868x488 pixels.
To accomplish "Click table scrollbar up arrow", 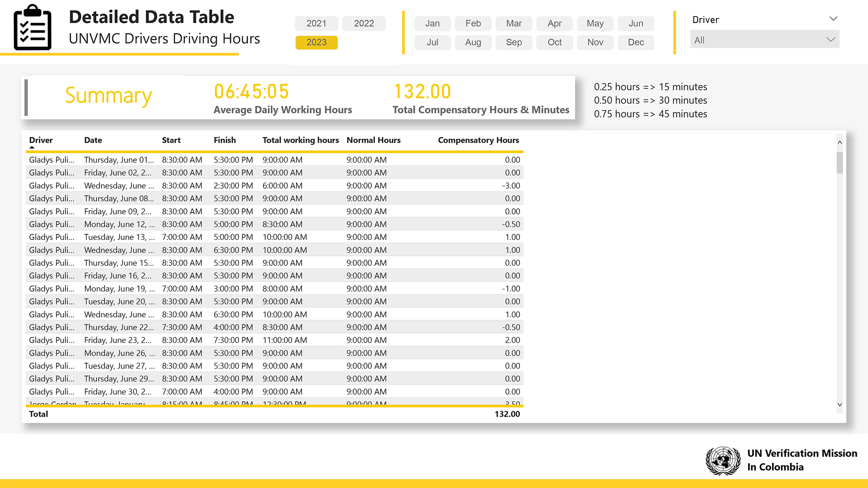I will click(x=840, y=142).
